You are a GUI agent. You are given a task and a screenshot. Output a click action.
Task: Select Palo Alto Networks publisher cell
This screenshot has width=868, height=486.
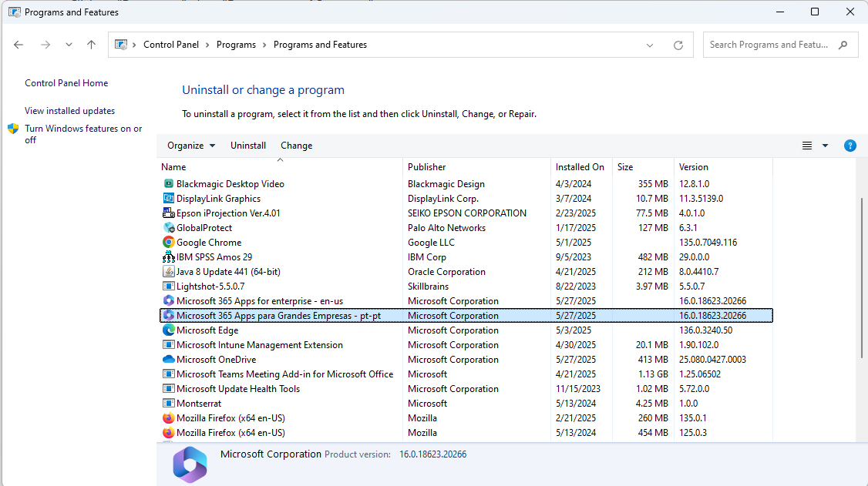(447, 228)
